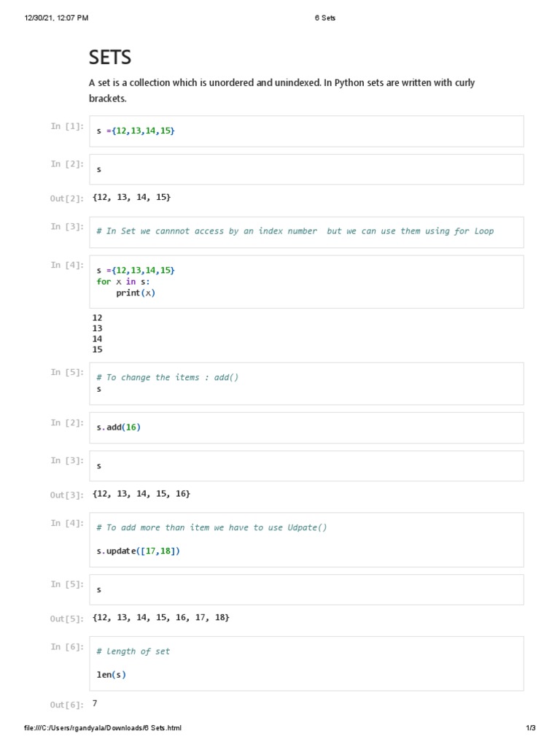Select the comment cell about index number access

306,231
